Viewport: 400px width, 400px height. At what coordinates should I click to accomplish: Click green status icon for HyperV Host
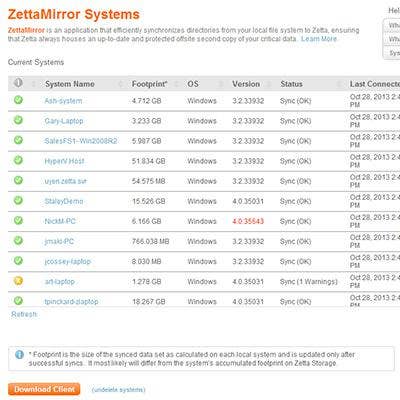coord(18,160)
